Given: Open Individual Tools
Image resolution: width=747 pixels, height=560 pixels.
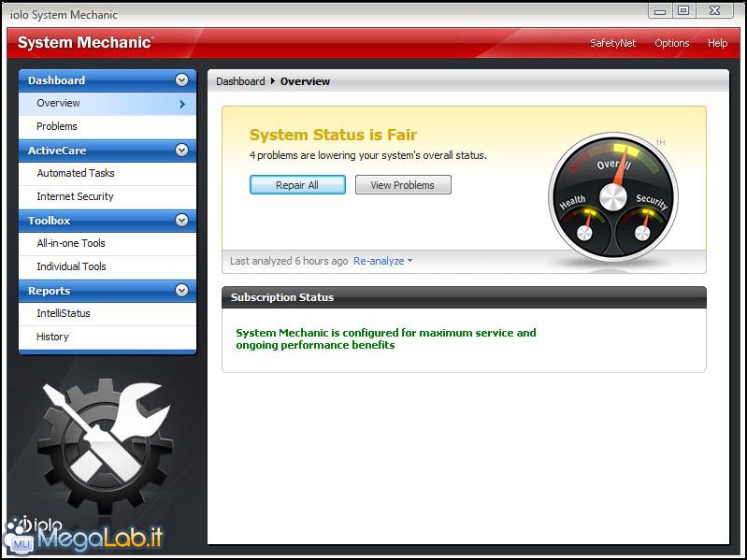Looking at the screenshot, I should pyautogui.click(x=108, y=266).
